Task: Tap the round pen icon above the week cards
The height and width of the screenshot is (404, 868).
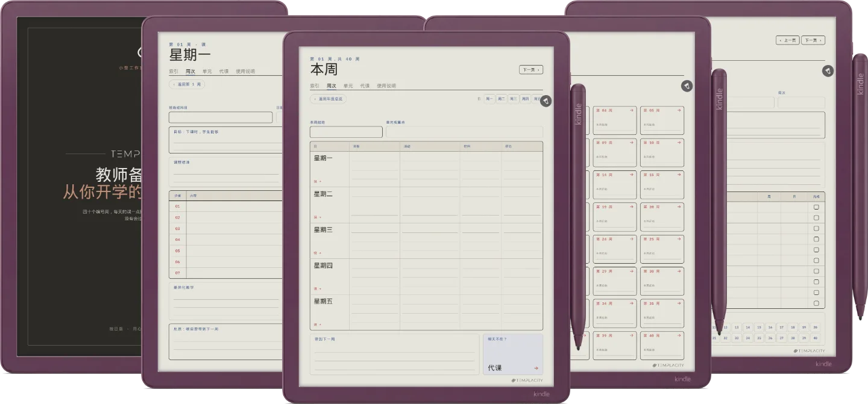Action: 687,86
